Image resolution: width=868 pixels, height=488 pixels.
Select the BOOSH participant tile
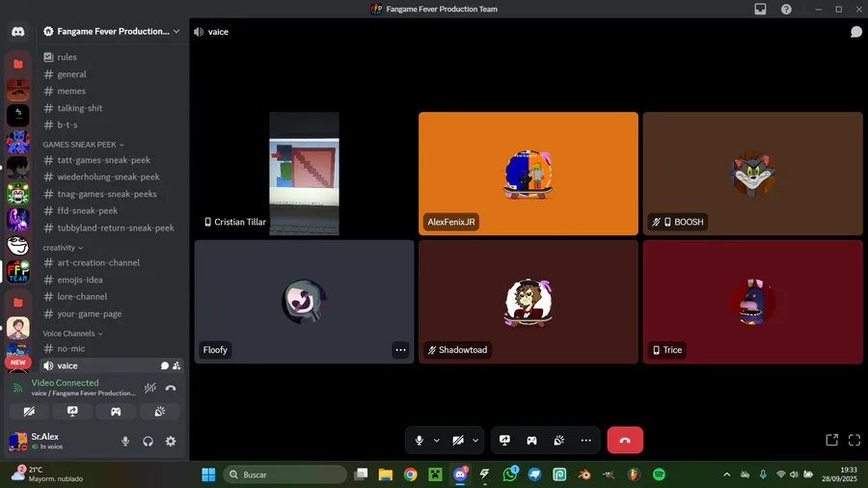pyautogui.click(x=753, y=174)
